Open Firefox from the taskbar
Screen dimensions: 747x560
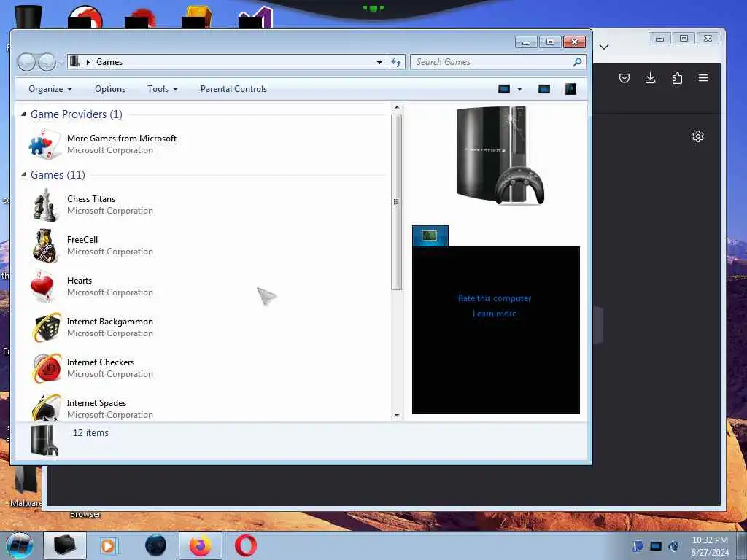(200, 545)
